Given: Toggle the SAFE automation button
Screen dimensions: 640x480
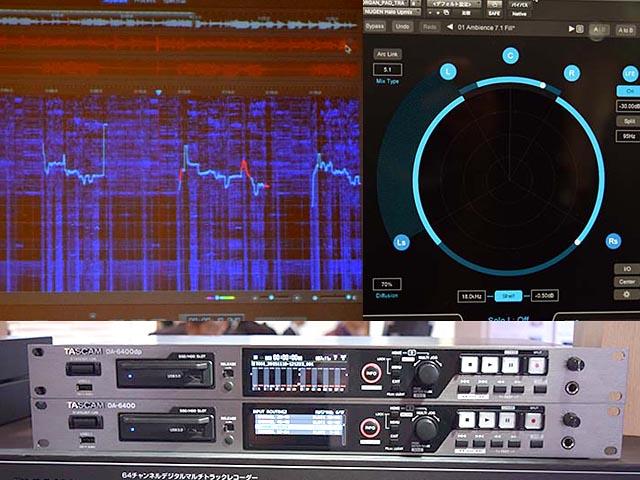Looking at the screenshot, I should (494, 13).
